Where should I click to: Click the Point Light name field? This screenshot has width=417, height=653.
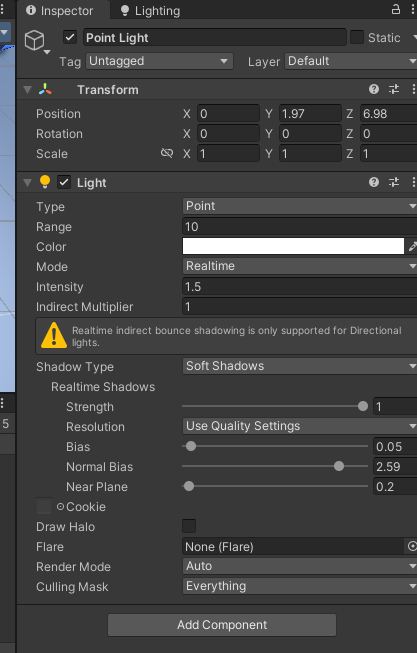click(215, 37)
